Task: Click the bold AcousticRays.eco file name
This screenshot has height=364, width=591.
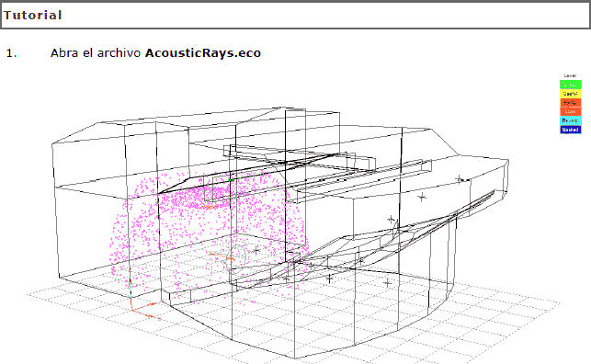Action: point(203,52)
